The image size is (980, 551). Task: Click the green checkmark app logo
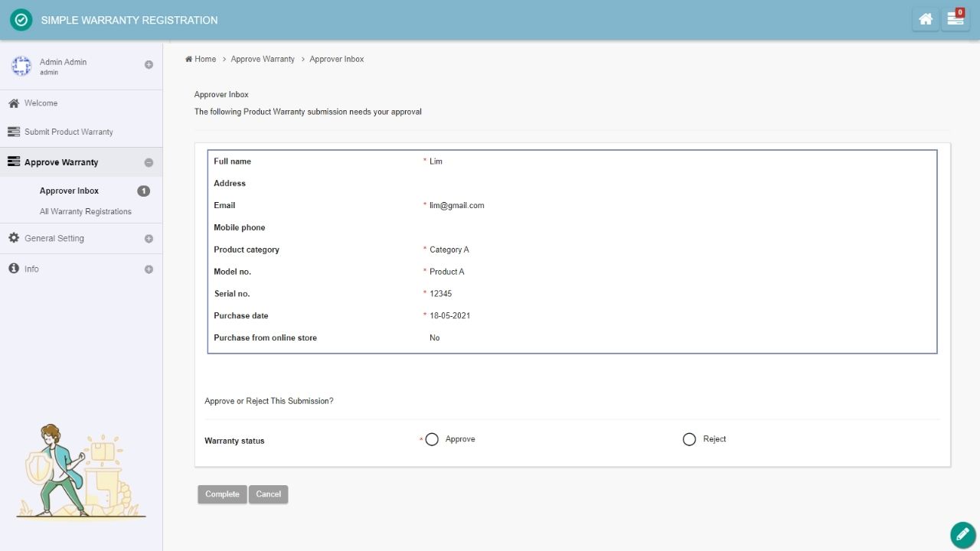(21, 20)
